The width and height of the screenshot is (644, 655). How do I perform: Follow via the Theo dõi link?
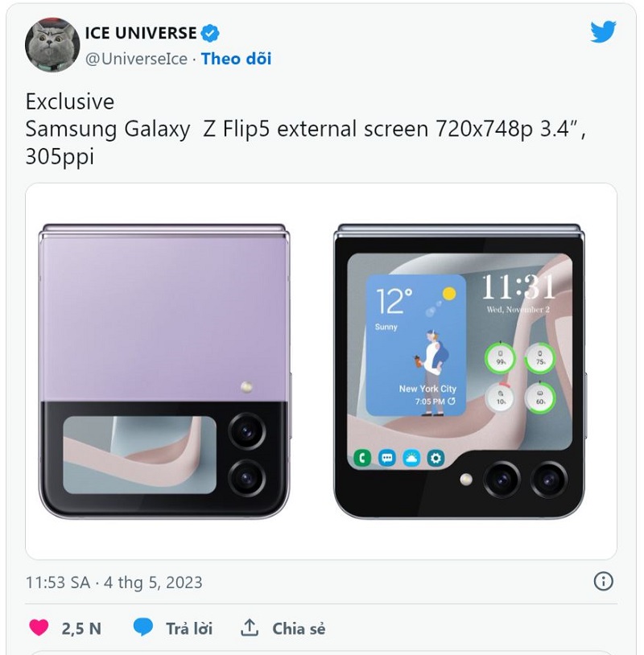click(x=236, y=59)
